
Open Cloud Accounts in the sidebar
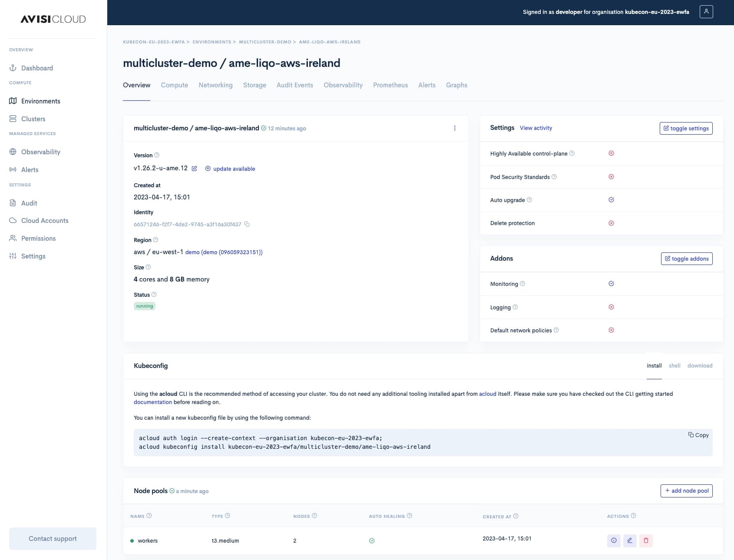click(45, 221)
